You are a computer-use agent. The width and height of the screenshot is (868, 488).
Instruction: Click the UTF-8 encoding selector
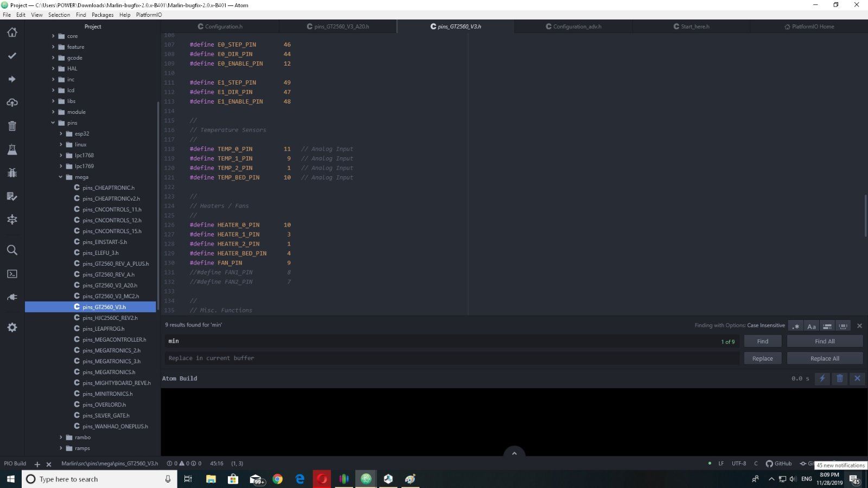739,464
